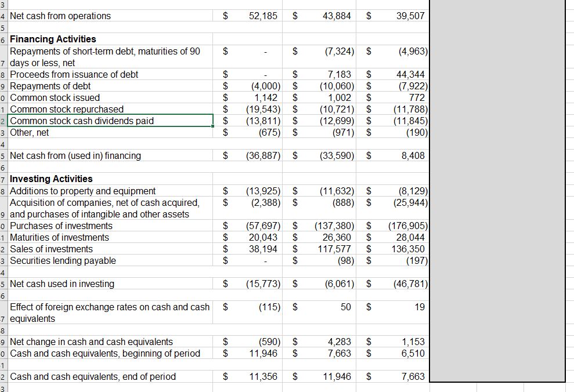Select the 'Net cash used in investing' cell
The height and width of the screenshot is (392, 574).
(x=110, y=284)
